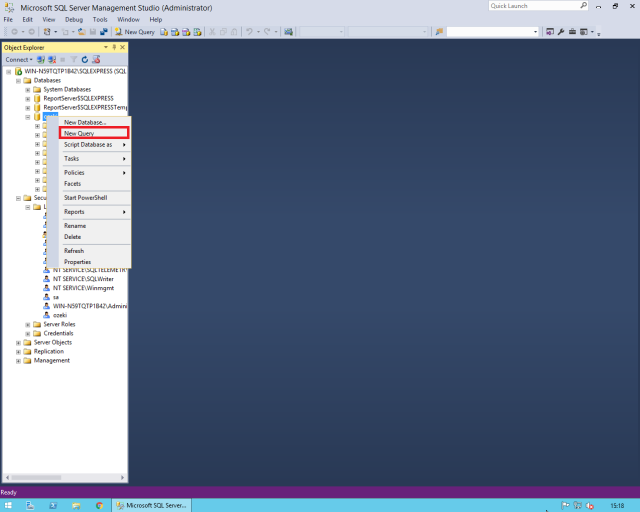Expand the Replication folder

point(18,352)
